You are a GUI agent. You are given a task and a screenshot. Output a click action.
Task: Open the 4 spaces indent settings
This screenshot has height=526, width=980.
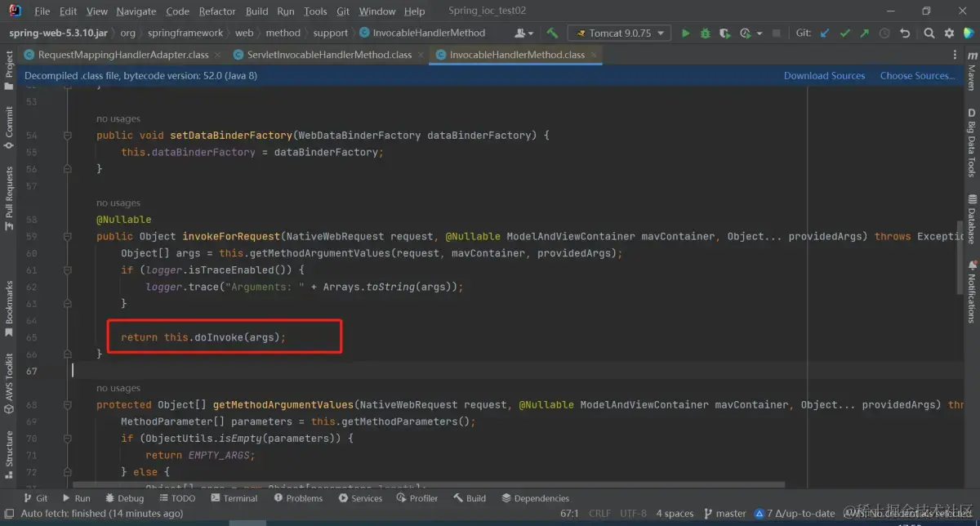click(x=675, y=514)
